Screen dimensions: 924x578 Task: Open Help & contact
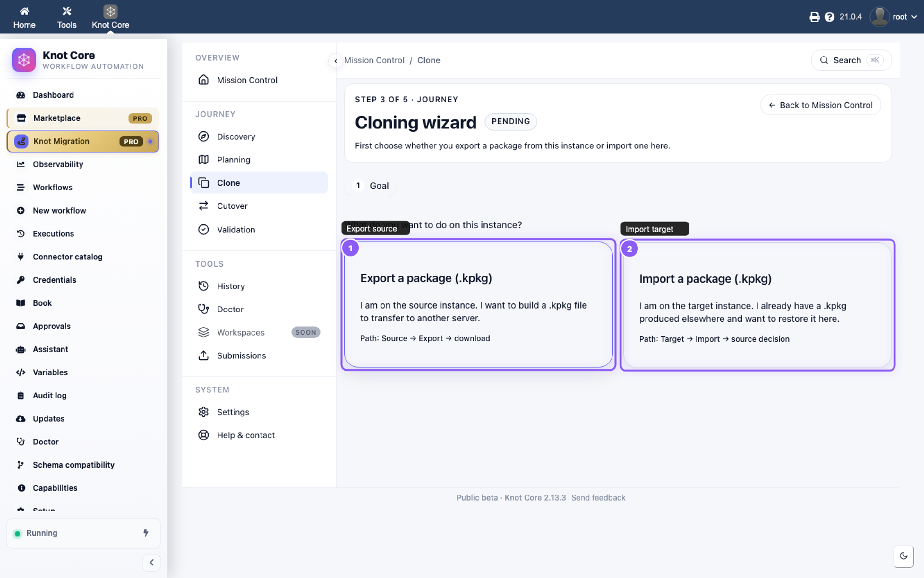(x=259, y=435)
